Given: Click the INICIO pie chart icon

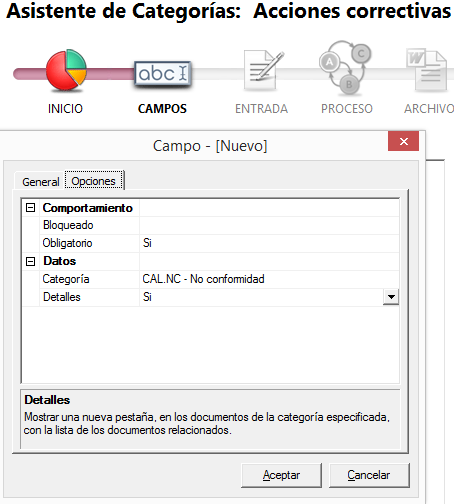Looking at the screenshot, I should click(66, 70).
